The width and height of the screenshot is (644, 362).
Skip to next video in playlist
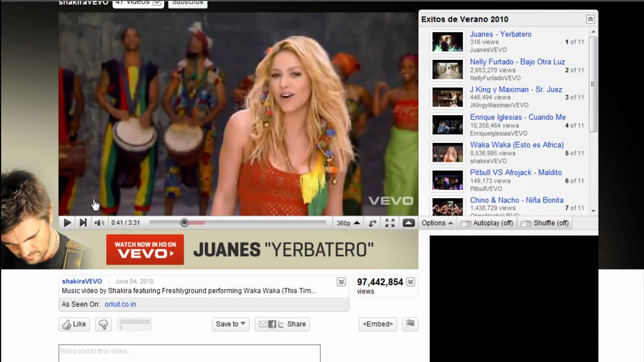pos(83,223)
